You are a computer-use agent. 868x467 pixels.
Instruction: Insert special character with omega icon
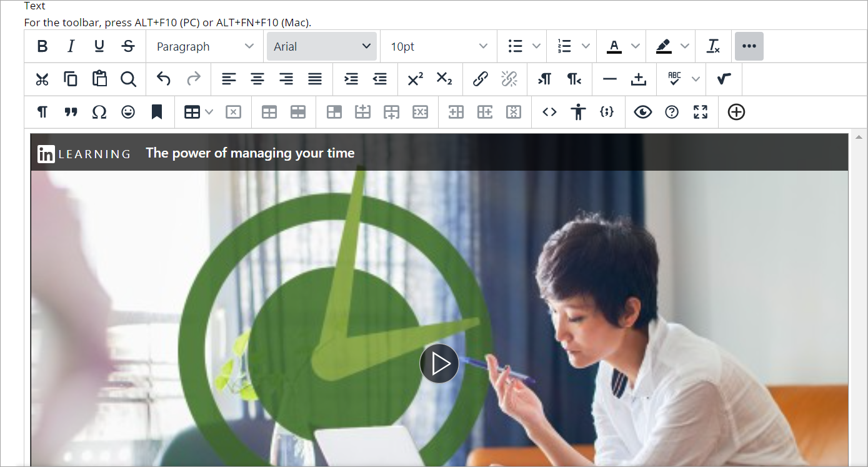[x=99, y=112]
